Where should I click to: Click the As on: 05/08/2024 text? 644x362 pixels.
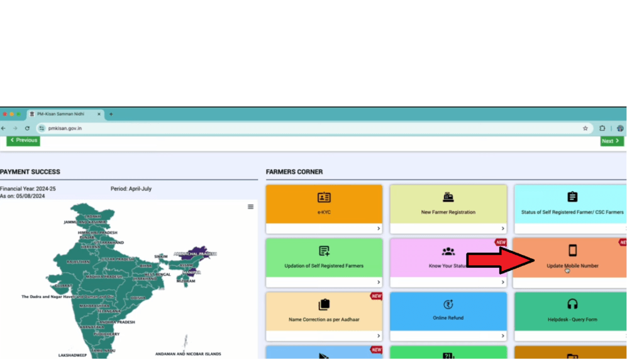(x=23, y=196)
